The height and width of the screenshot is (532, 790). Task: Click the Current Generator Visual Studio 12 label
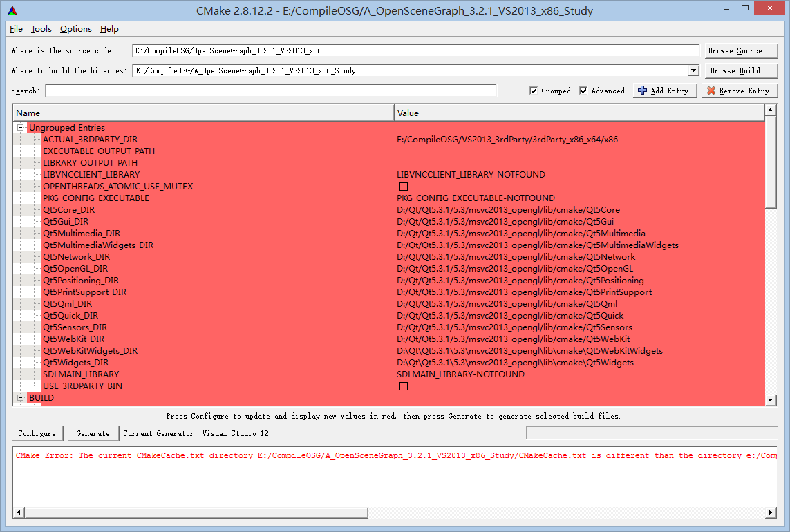[x=196, y=433]
